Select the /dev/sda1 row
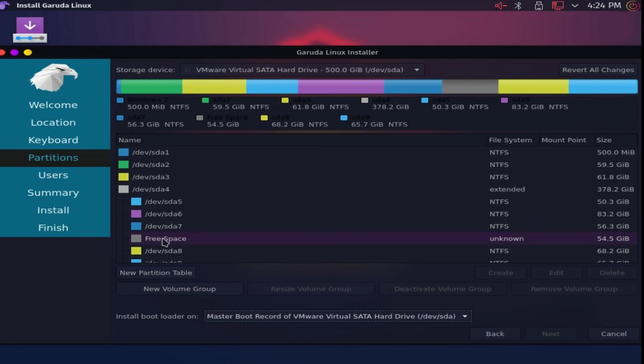This screenshot has height=364, width=644. [x=377, y=153]
